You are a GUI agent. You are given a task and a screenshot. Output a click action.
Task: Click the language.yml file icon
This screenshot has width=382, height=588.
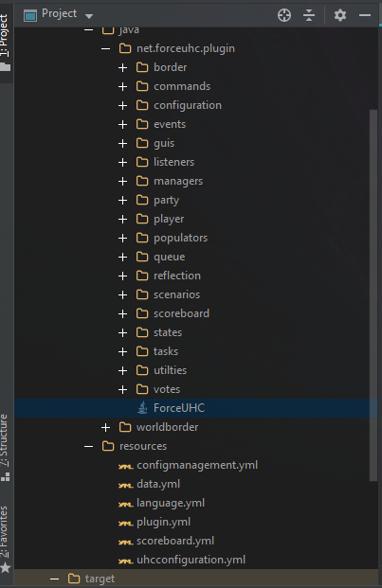click(125, 505)
